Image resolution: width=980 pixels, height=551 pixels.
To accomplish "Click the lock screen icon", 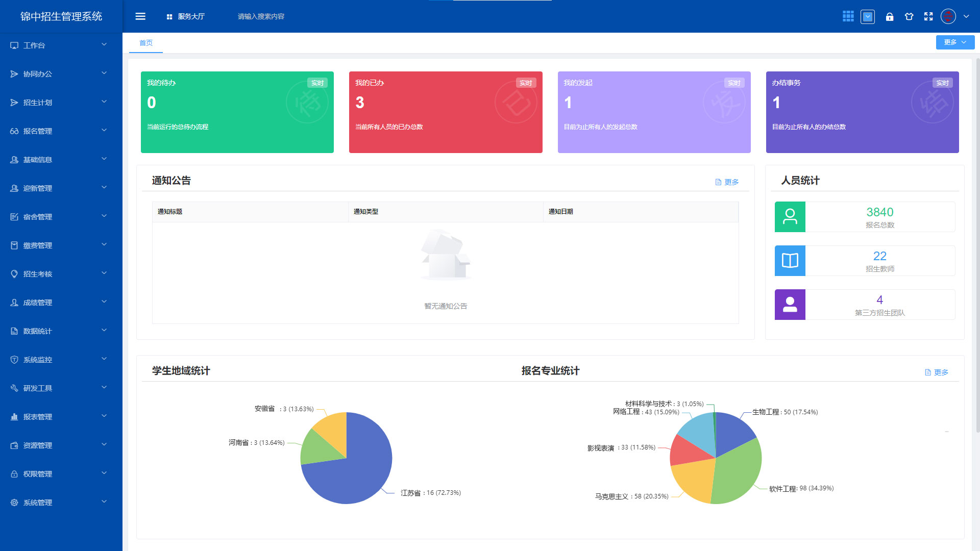I will pos(890,17).
